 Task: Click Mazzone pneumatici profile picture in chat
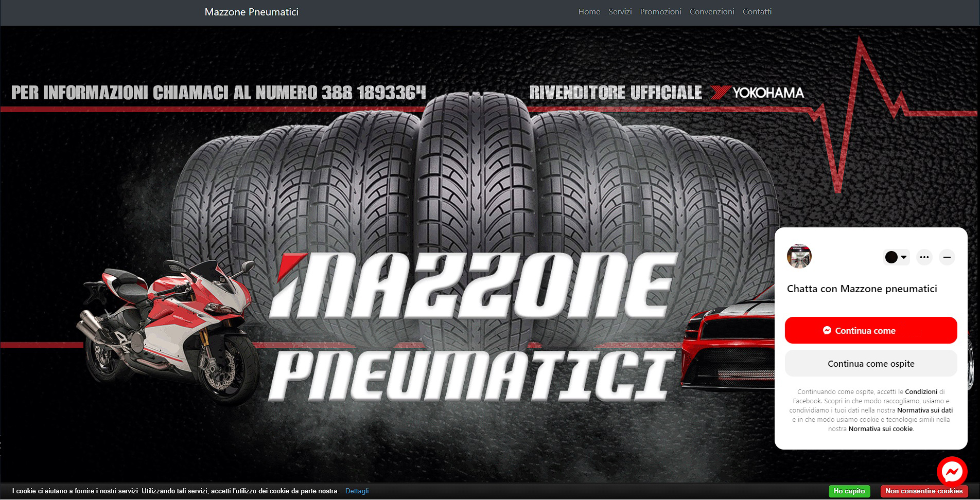tap(799, 257)
